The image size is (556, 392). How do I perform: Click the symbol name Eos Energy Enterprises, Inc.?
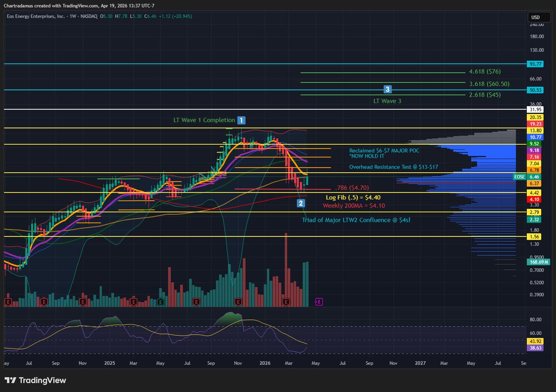[36, 16]
